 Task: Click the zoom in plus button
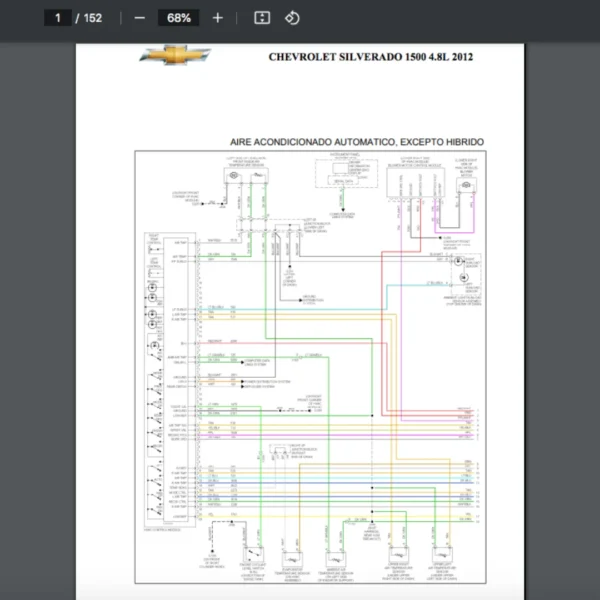[x=218, y=18]
